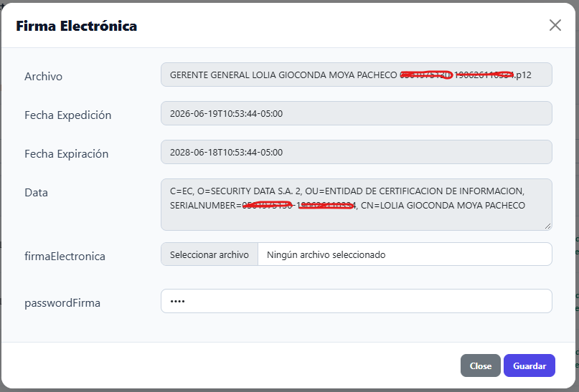
Task: Click the Fecha Expedición label
Action: coord(68,115)
